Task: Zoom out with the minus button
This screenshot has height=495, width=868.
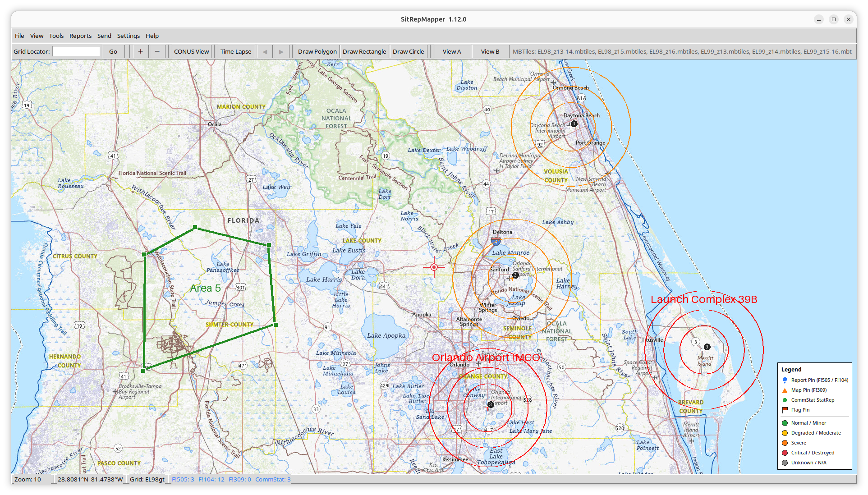Action: pos(157,51)
